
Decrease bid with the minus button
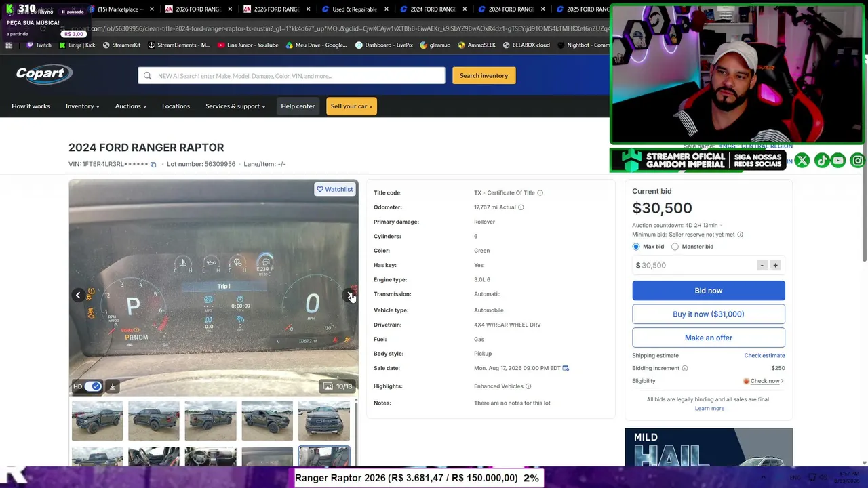(x=762, y=265)
